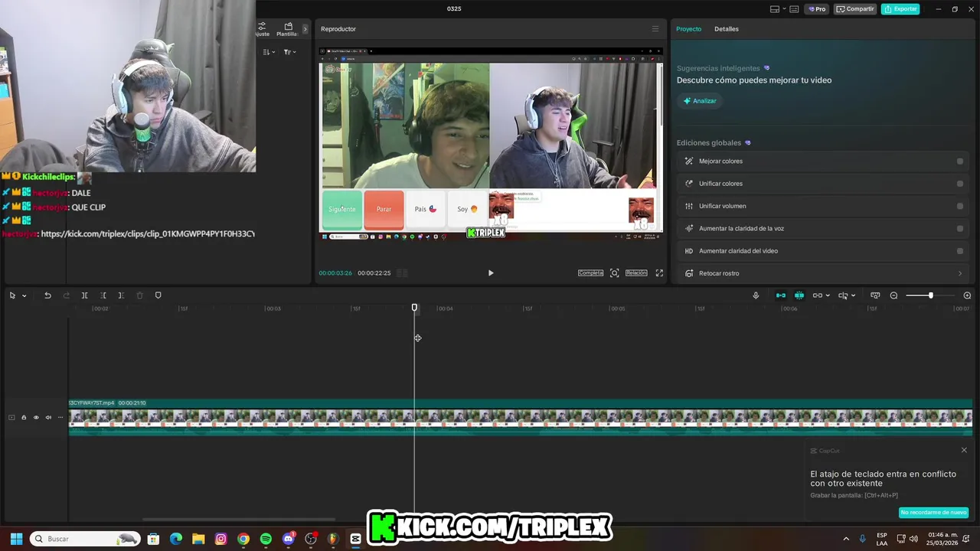
Task: Select the video clip on the timeline
Action: pyautogui.click(x=521, y=417)
